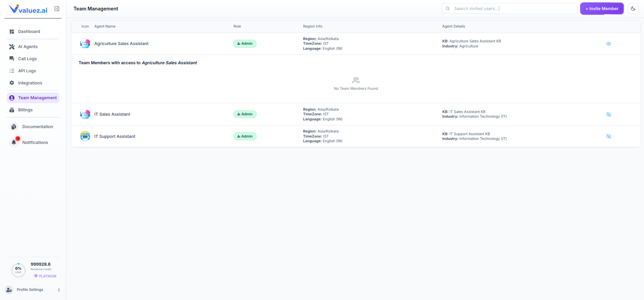Click the Agriculture Sales Assistant robot avatar

click(x=85, y=44)
